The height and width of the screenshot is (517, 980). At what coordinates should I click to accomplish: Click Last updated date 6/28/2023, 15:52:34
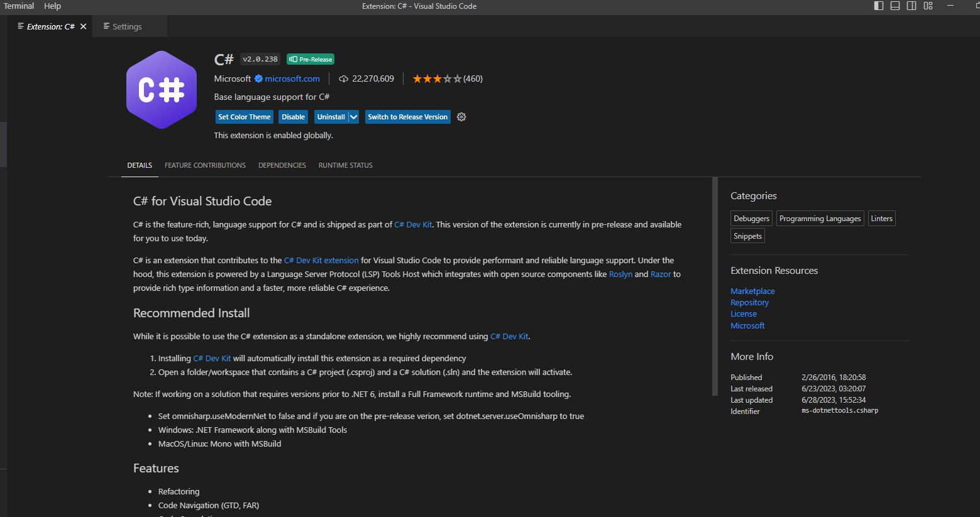point(834,400)
